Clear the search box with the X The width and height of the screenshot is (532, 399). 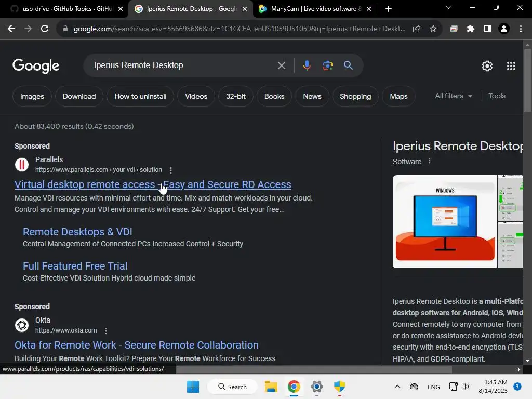coord(281,65)
